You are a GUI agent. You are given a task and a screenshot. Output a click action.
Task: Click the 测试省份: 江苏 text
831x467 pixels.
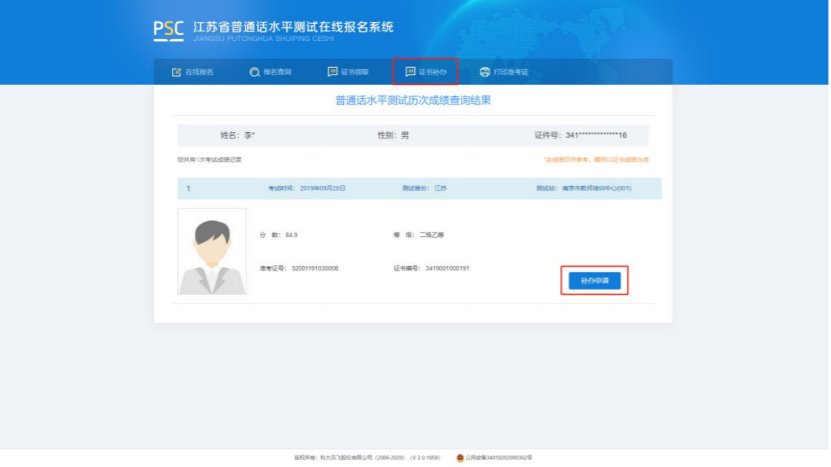pyautogui.click(x=425, y=188)
